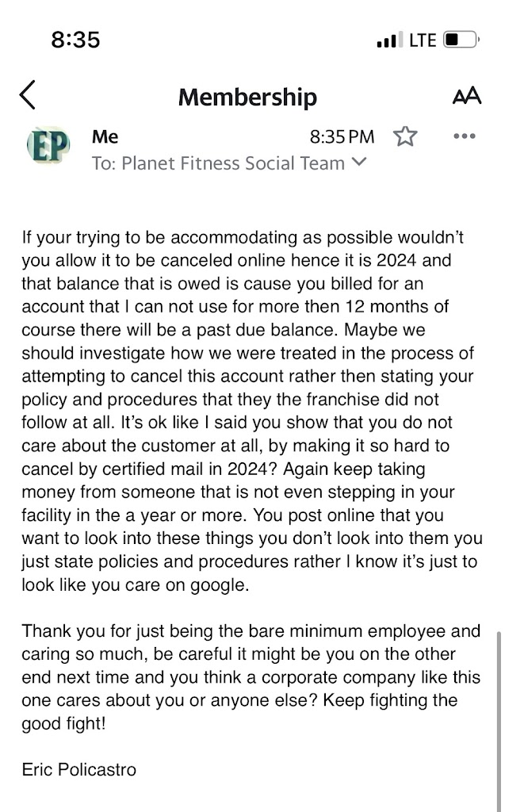Star this Membership email
The image size is (505, 812).
(x=405, y=136)
